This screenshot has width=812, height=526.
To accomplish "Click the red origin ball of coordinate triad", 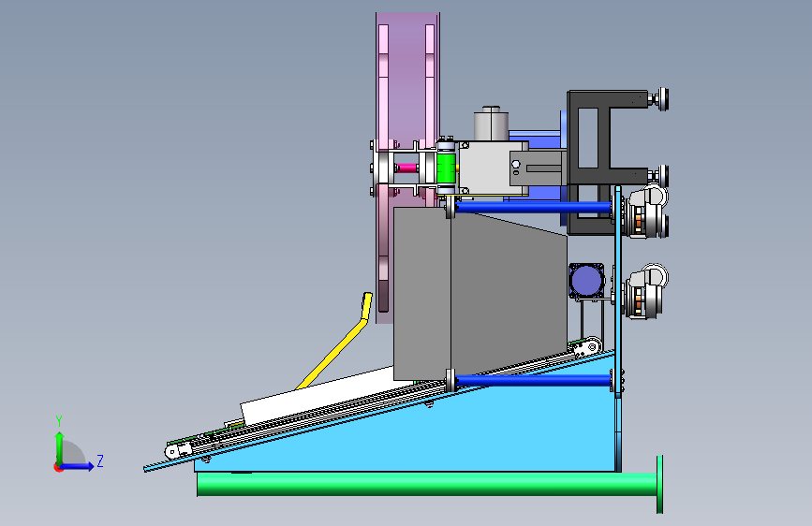I will coord(58,467).
